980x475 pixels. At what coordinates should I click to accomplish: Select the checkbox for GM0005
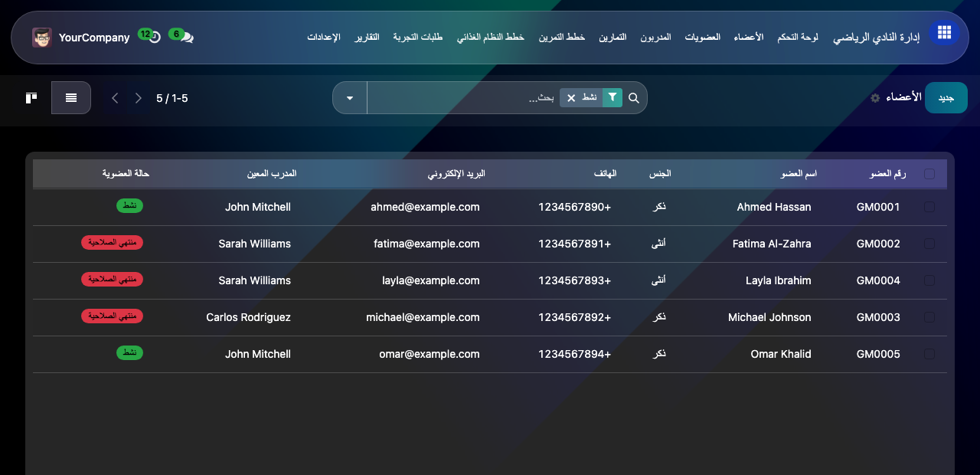pyautogui.click(x=929, y=354)
